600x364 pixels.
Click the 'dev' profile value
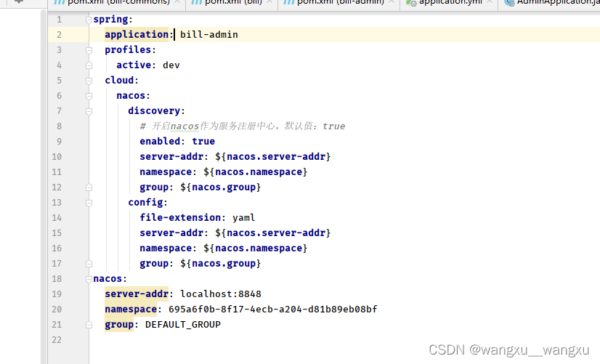pos(171,65)
